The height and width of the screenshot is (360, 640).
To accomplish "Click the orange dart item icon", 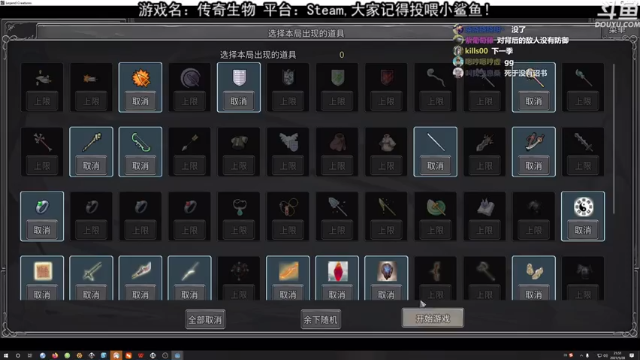I will click(91, 78).
